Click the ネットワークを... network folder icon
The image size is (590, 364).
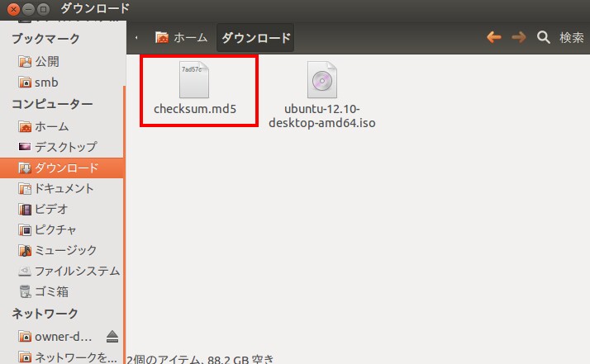click(25, 357)
